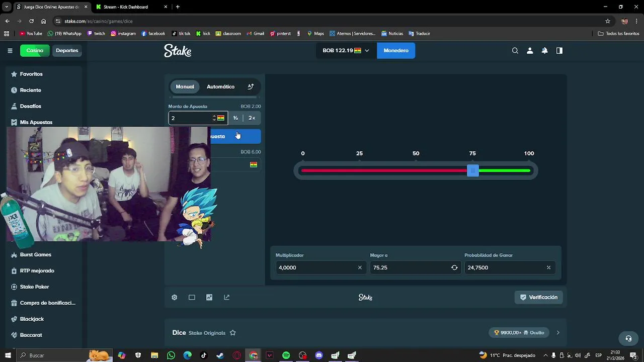This screenshot has width=644, height=362.
Task: Toggle the roll over/under swap icon
Action: click(454, 267)
